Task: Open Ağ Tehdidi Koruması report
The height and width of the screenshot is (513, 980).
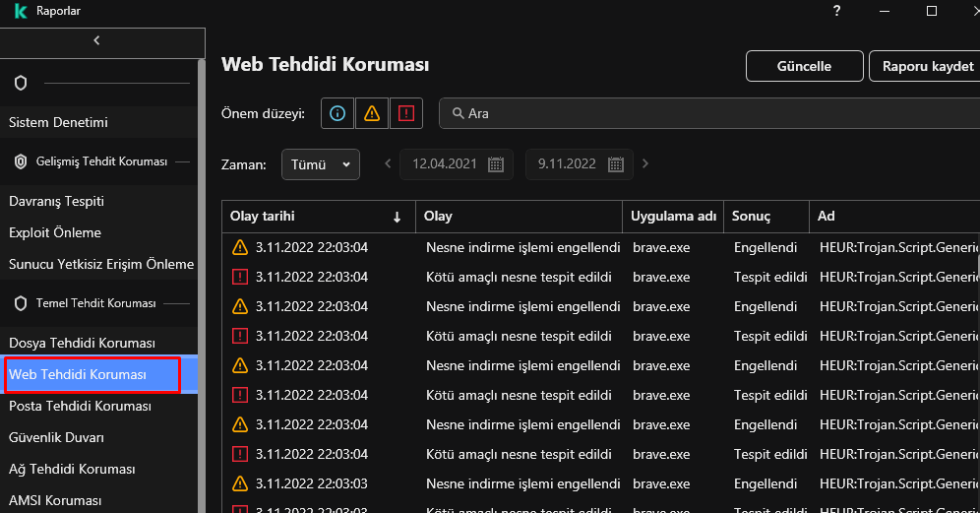Action: (98, 470)
